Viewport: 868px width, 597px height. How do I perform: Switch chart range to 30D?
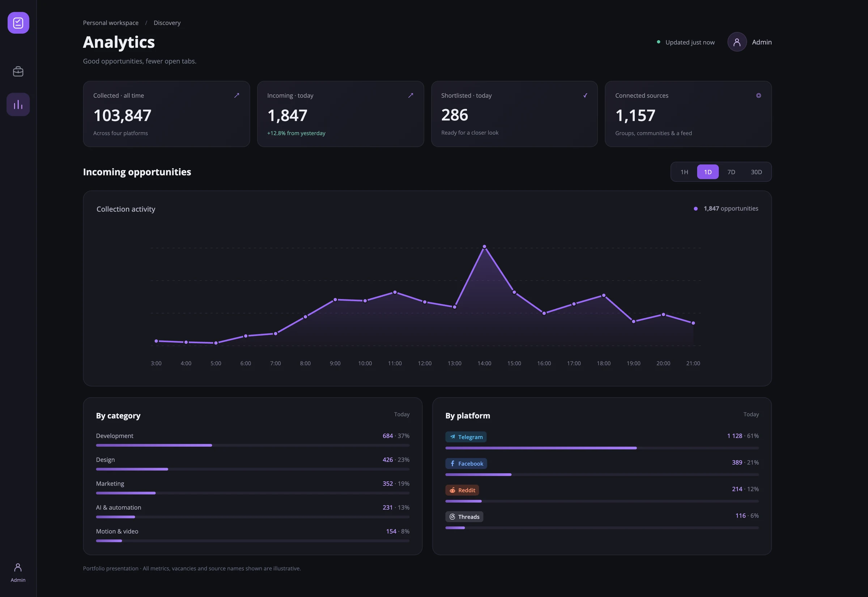click(756, 172)
